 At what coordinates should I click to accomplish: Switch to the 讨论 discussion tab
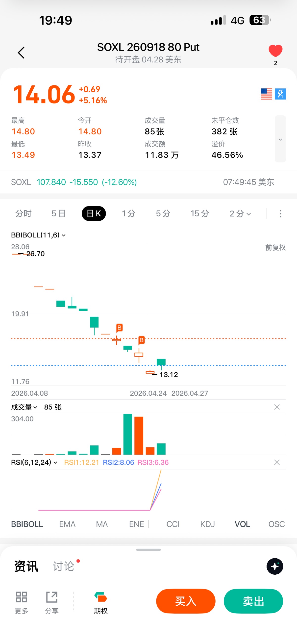[x=64, y=566]
